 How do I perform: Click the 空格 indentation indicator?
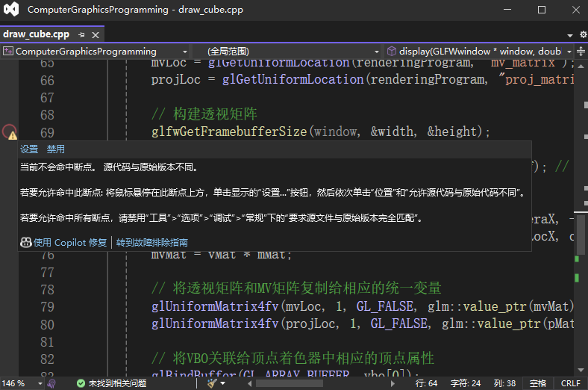pyautogui.click(x=538, y=383)
